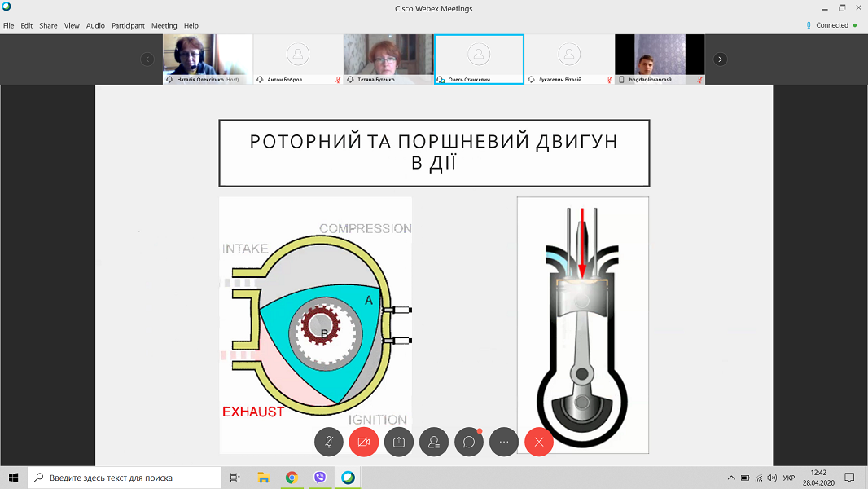The height and width of the screenshot is (489, 868).
Task: Open Viber from the taskbar
Action: (320, 478)
